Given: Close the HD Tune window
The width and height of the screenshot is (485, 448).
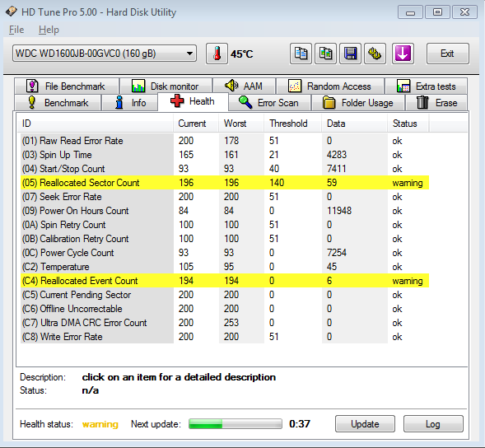Looking at the screenshot, I should [464, 12].
